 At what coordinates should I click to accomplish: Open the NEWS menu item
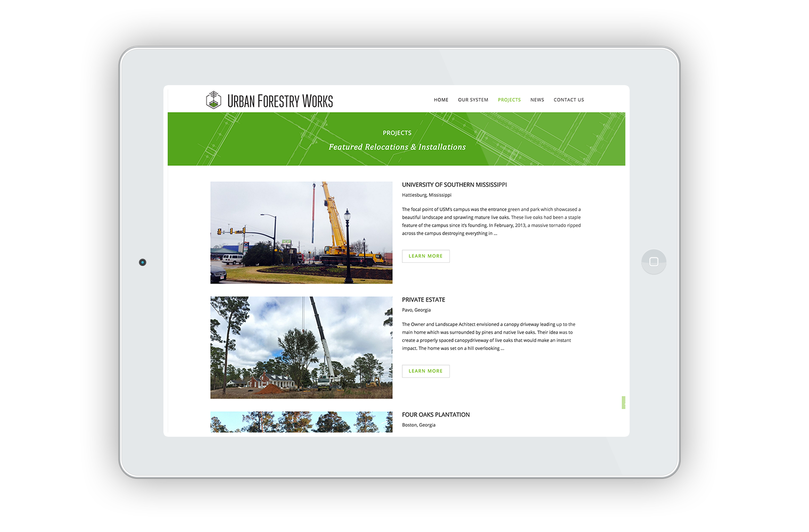tap(537, 100)
